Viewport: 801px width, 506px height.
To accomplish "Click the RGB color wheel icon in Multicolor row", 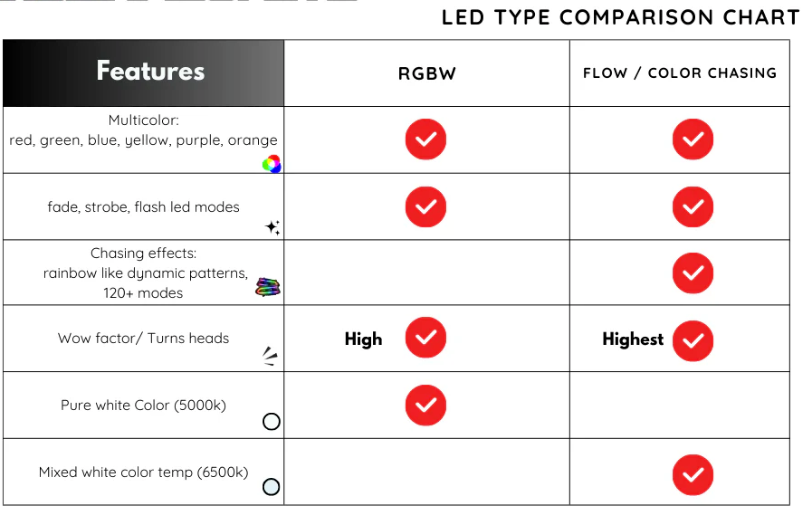I will (x=271, y=164).
